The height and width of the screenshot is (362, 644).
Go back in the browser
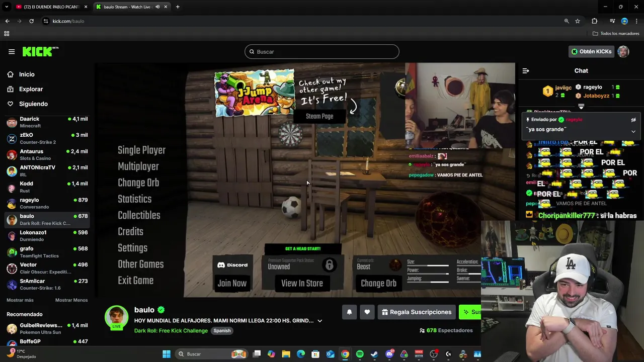(7, 21)
